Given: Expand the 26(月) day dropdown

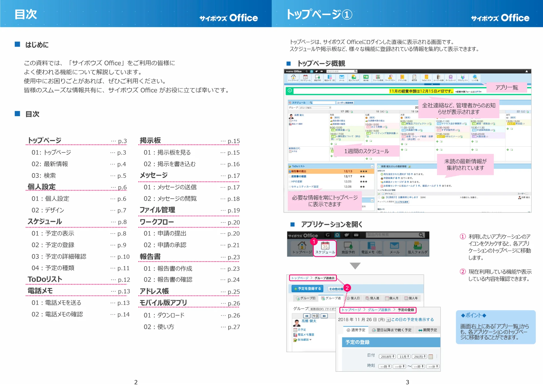Looking at the screenshot, I should click(x=420, y=357).
